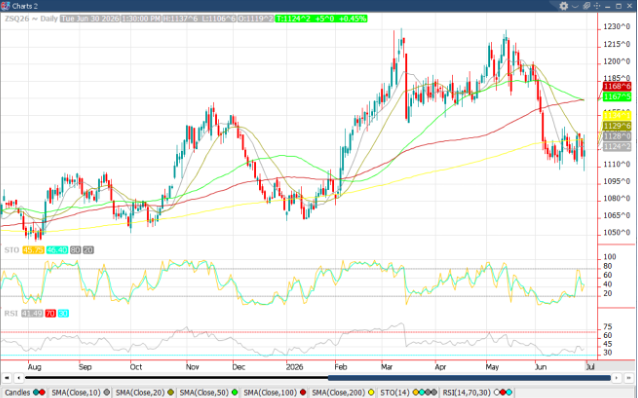Toggle the RSI 30 oversold badge

click(x=63, y=313)
